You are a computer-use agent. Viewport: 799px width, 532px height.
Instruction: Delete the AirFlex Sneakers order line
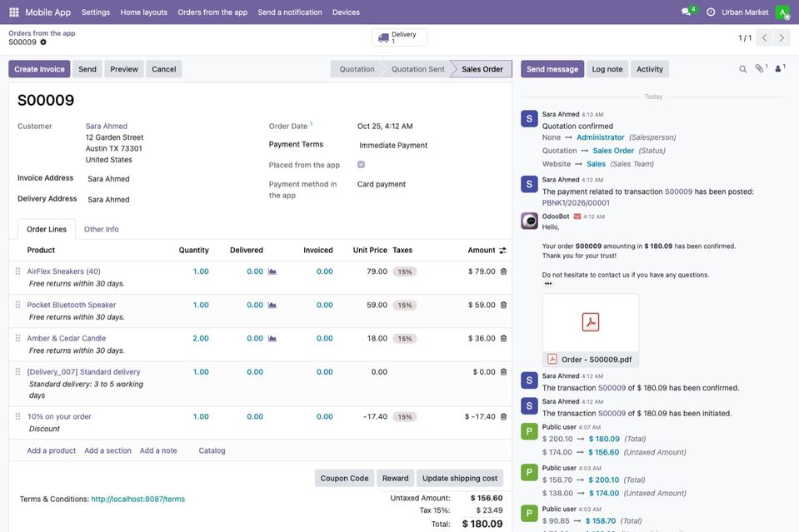point(503,271)
